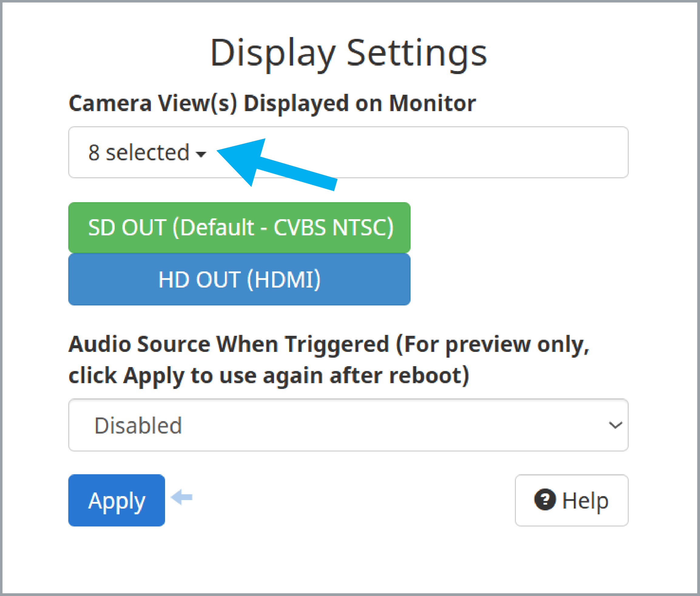Click the word 'Disabled' in the audio source field
This screenshot has height=596, width=700.
138,425
